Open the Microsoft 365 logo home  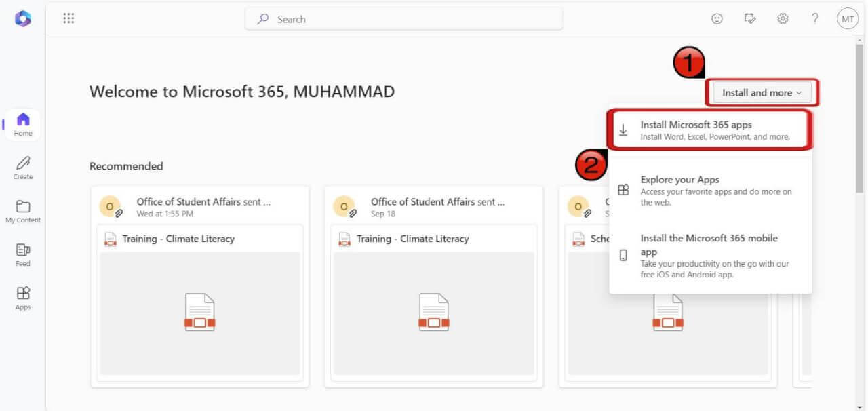[23, 19]
